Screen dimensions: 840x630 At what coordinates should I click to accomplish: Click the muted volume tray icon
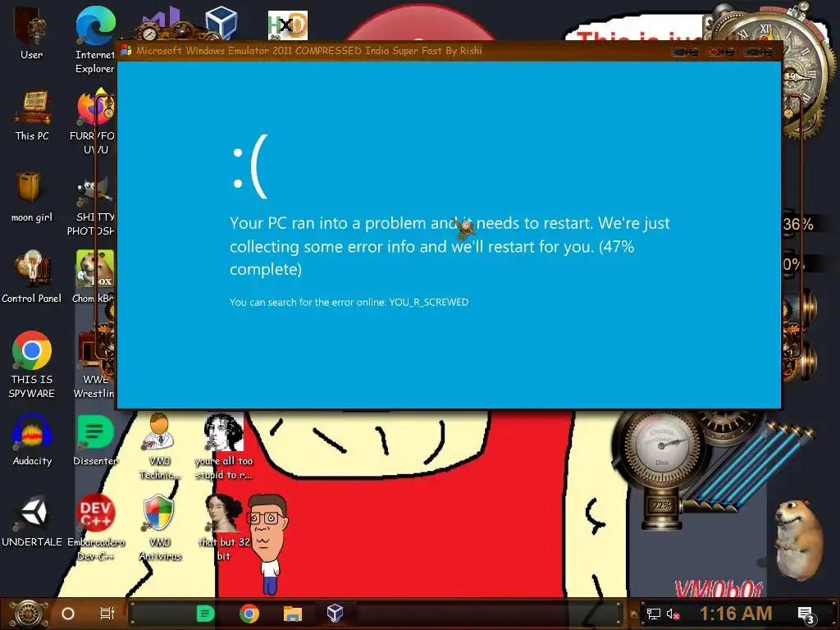click(x=673, y=614)
